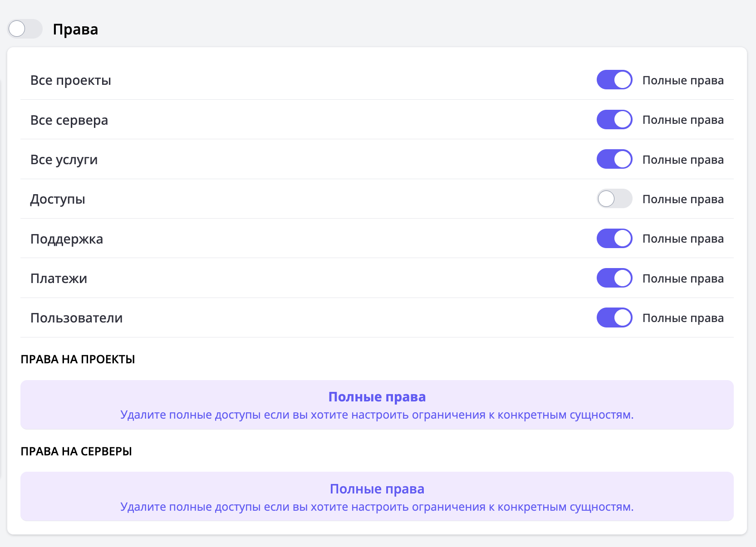The image size is (756, 547).
Task: Disable the "Все проекты" full rights switch
Action: coord(614,80)
